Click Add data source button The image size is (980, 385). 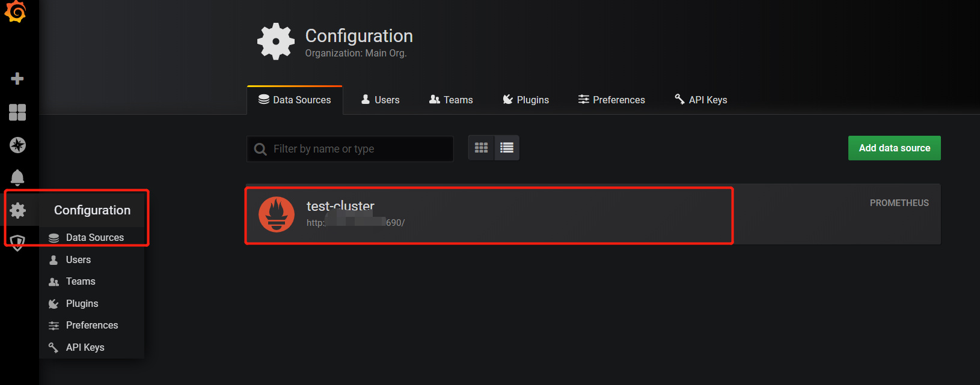click(895, 148)
